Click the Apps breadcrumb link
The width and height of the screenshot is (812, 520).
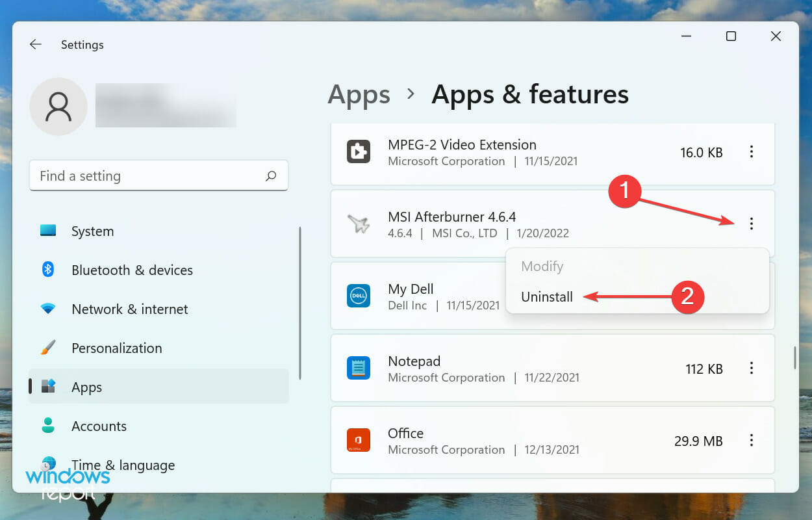[x=359, y=95]
